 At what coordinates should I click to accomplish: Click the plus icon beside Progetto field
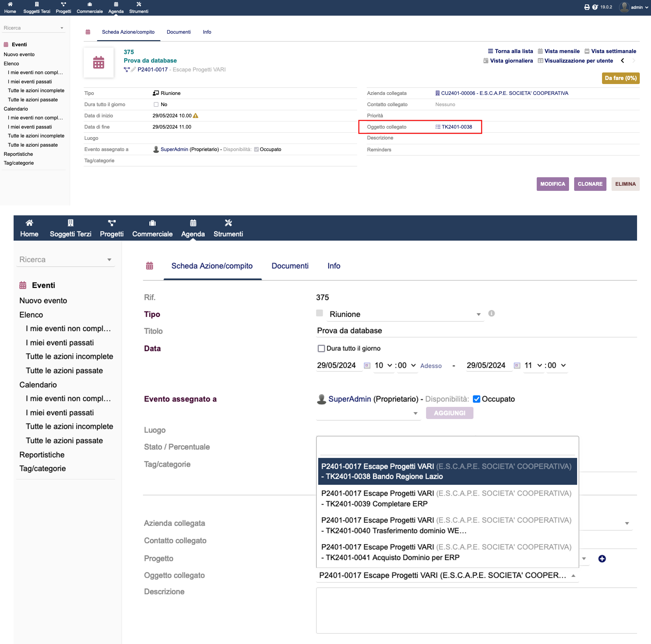coord(602,559)
